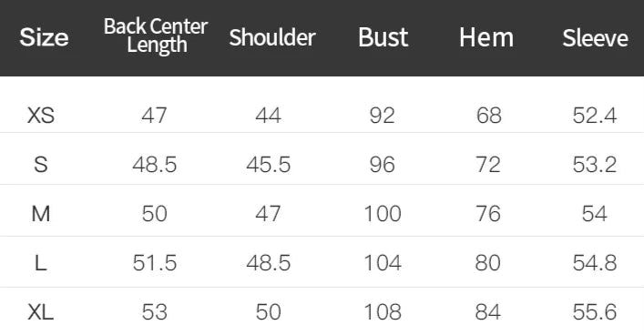Click the S hem value 72
The image size is (644, 335).
coord(488,164)
